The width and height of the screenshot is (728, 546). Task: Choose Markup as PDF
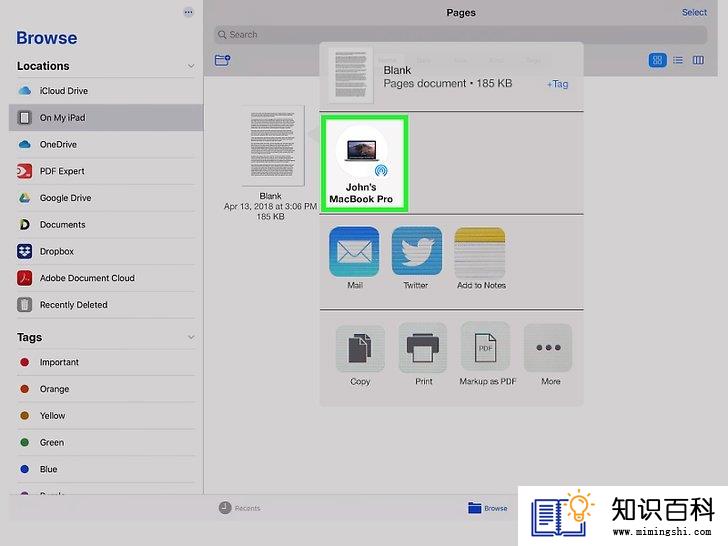[486, 347]
